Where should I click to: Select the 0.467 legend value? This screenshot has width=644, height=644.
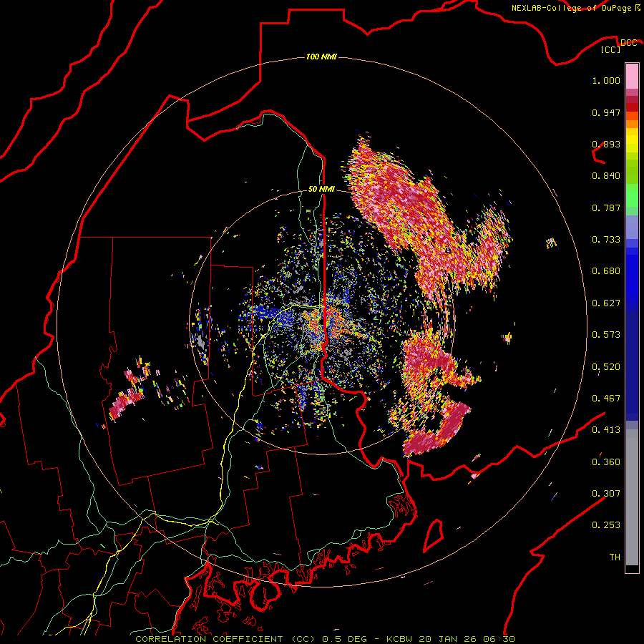click(x=606, y=399)
